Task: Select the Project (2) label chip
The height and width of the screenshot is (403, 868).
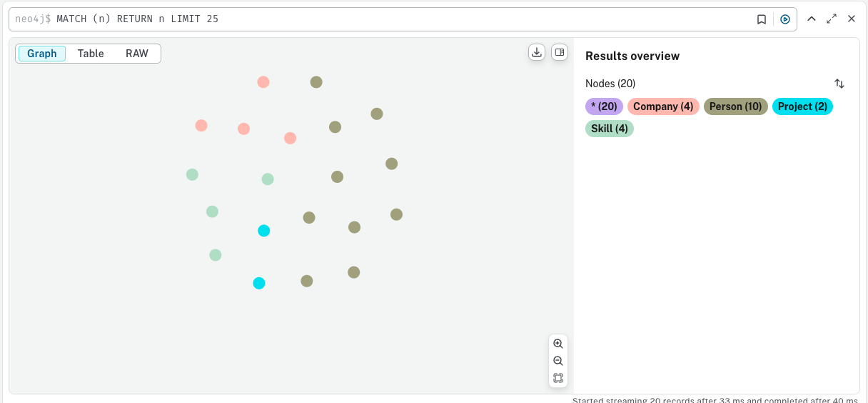Action: coord(802,106)
